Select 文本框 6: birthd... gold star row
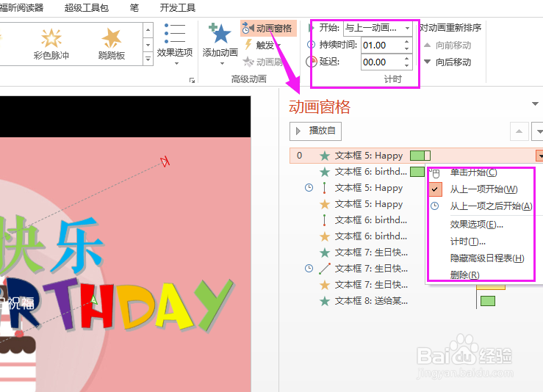 pos(359,236)
